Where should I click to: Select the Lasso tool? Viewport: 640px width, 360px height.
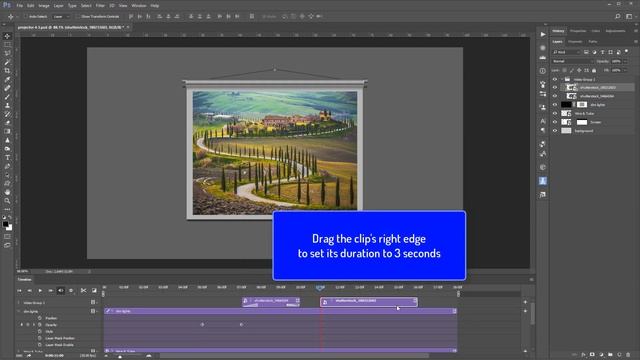pyautogui.click(x=7, y=53)
